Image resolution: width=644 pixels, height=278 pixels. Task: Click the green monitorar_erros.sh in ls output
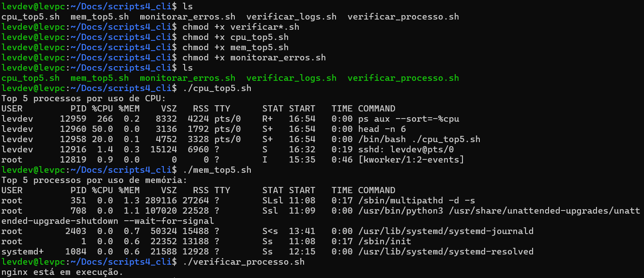(187, 78)
